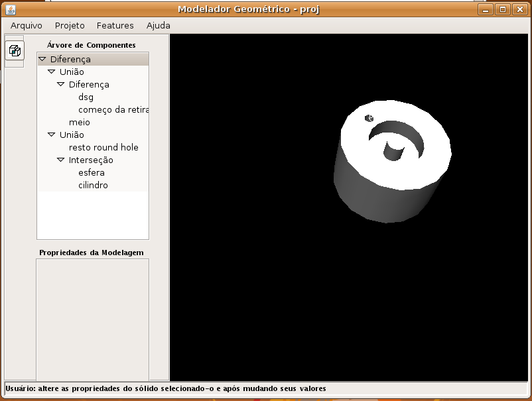The height and width of the screenshot is (401, 532).
Task: Select the dsg component in tree
Action: [x=86, y=97]
